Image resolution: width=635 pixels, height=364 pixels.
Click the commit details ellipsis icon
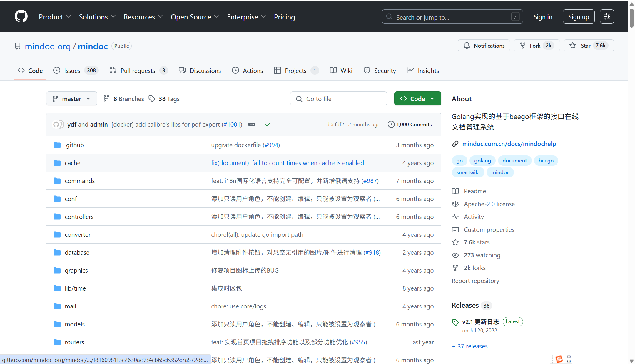(x=252, y=124)
